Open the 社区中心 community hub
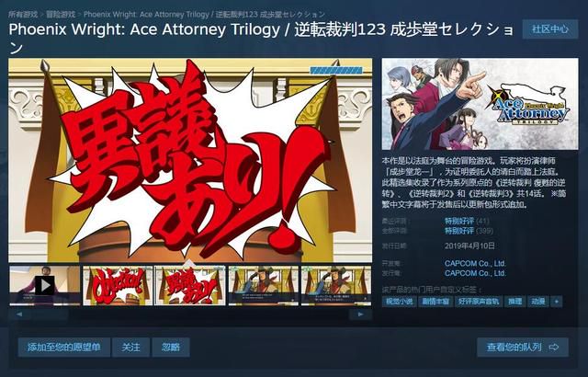The height and width of the screenshot is (377, 588). pyautogui.click(x=550, y=29)
